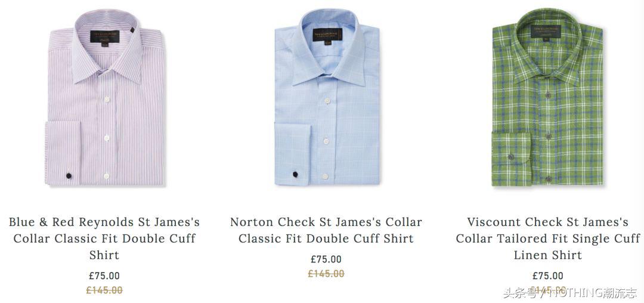
Task: Click the dark cufflink on the purple shirt cuff
Action: (69, 176)
